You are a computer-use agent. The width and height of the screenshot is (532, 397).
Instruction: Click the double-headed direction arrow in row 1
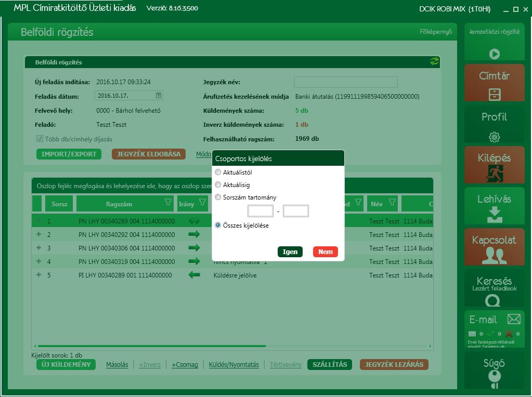(x=194, y=221)
